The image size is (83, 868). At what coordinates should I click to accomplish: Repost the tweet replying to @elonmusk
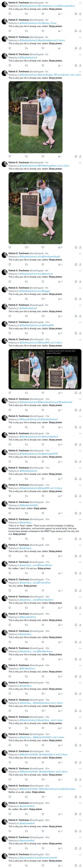tap(26, 281)
